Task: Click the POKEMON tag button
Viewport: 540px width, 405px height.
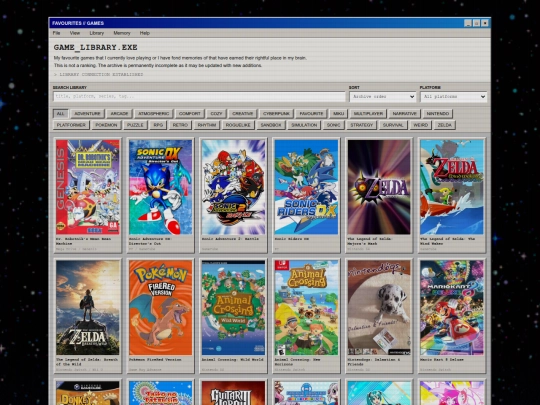Action: (x=106, y=125)
